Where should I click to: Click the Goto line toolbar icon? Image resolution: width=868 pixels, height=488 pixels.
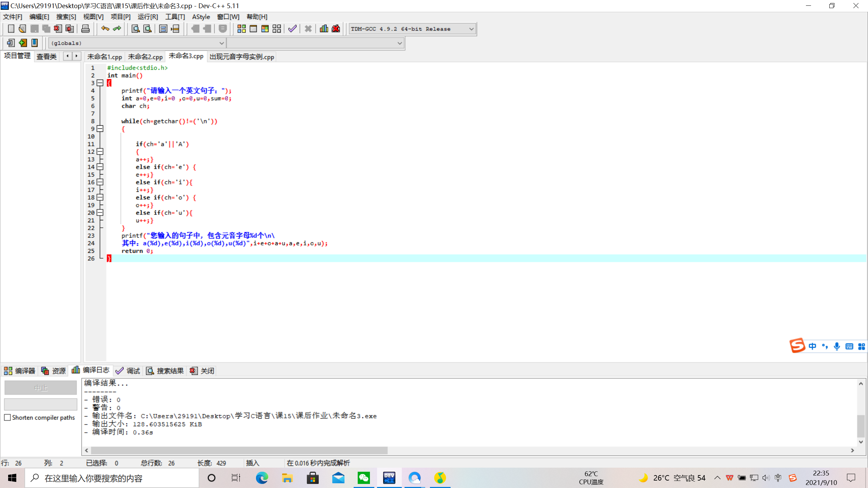click(x=175, y=29)
